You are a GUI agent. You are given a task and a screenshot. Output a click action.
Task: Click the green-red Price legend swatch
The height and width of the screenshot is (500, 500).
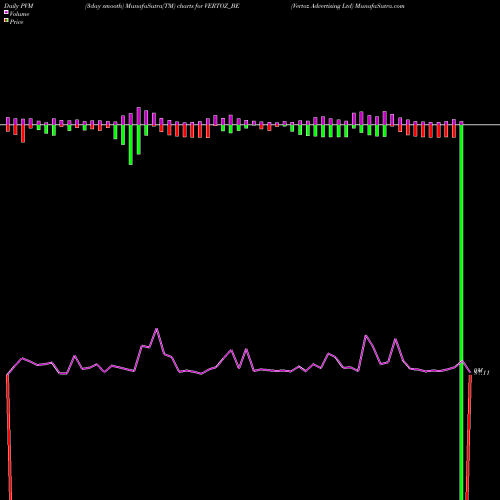click(x=6, y=21)
